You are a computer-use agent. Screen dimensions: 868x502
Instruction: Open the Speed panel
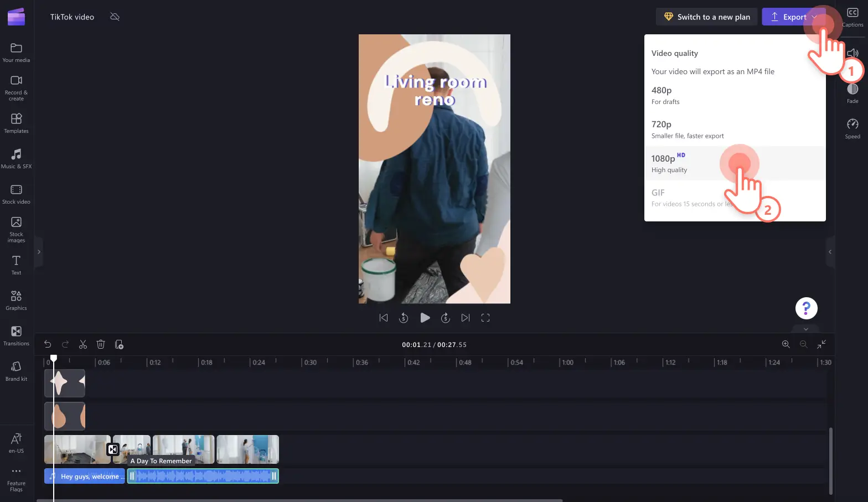pos(852,128)
